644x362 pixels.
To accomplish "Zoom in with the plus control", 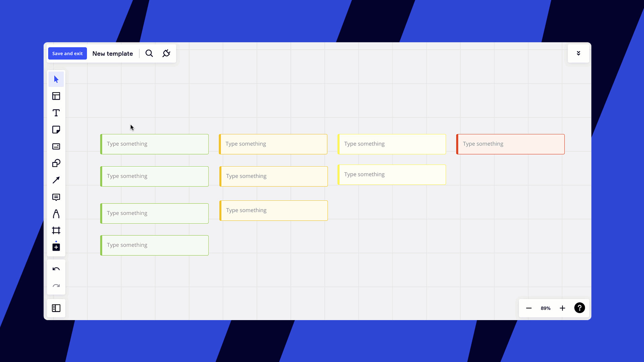I will [562, 308].
